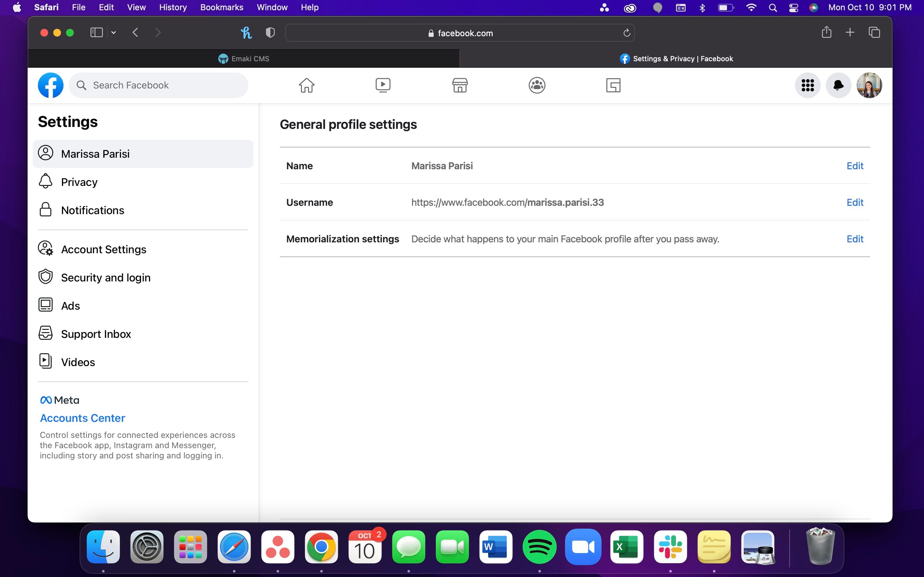Click Edit next to Name field
The image size is (924, 577).
pos(855,165)
